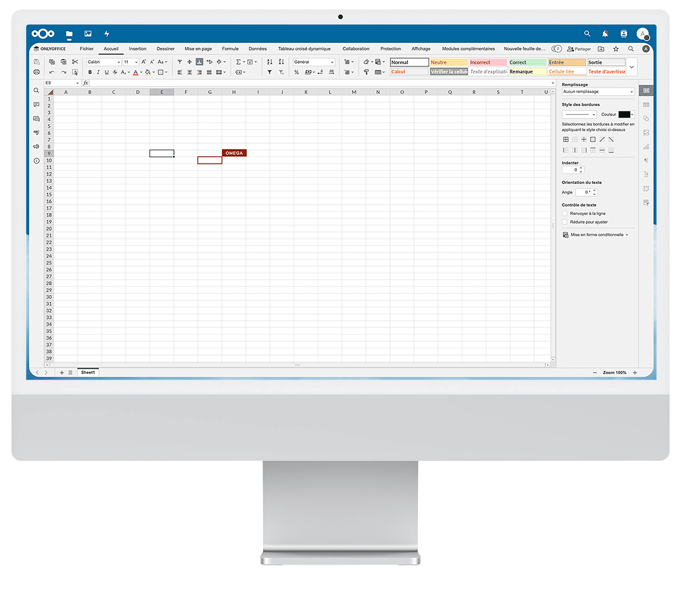This screenshot has width=682, height=616.
Task: Increase the font size
Action: coord(144,62)
